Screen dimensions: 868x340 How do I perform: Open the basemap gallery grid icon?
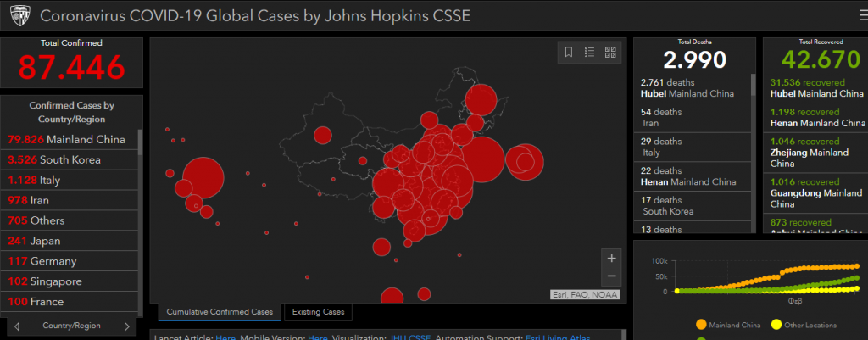(x=610, y=53)
